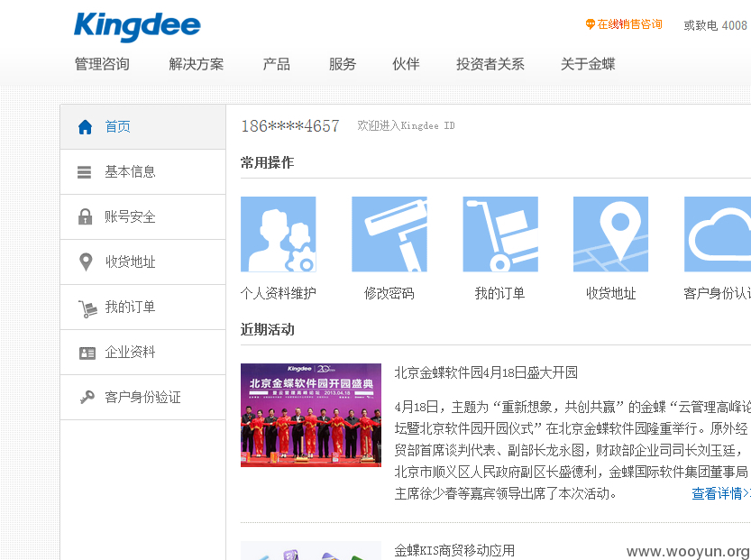Select 企业资料 in the sidebar
Viewport: 751px width, 560px height.
click(x=142, y=352)
